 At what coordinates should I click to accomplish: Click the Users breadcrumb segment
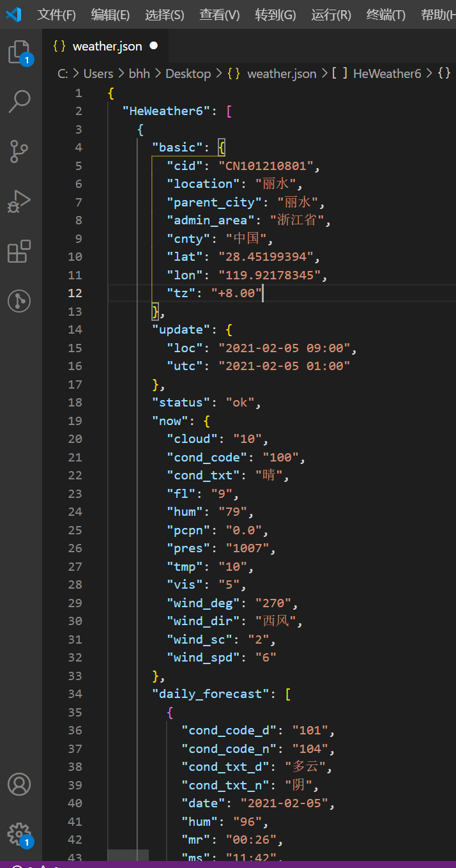coord(98,74)
